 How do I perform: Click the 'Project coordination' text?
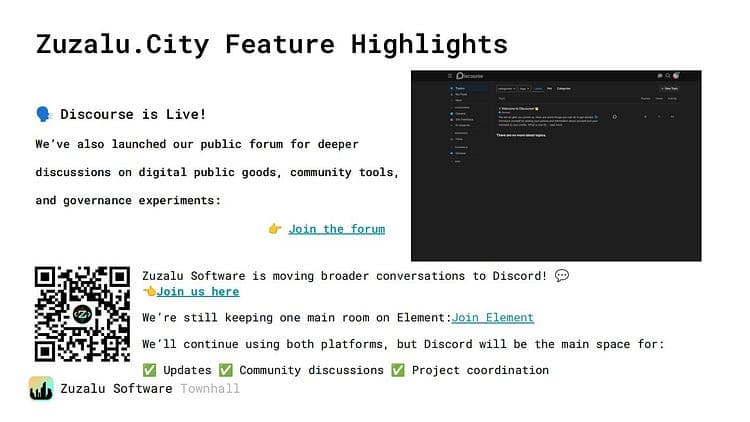click(480, 370)
